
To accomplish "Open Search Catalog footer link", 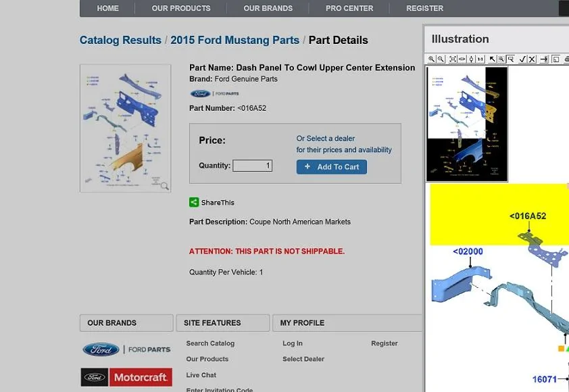I will pyautogui.click(x=210, y=343).
